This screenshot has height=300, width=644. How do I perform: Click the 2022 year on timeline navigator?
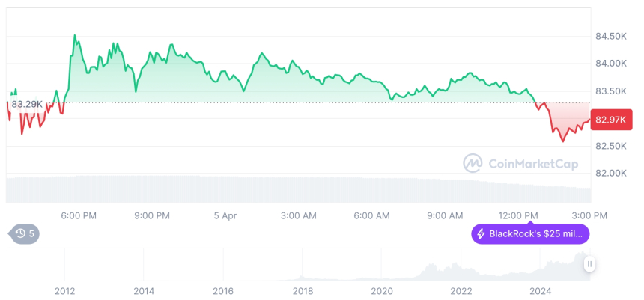[x=461, y=291]
